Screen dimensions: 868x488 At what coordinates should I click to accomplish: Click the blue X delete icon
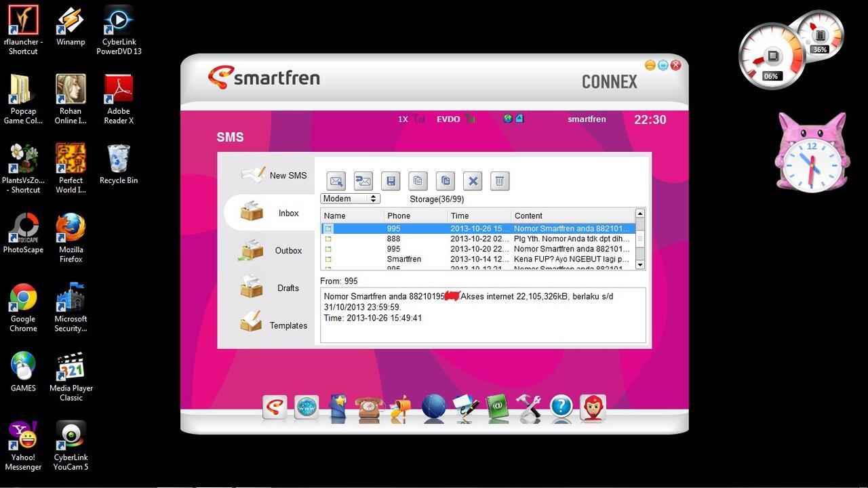(473, 181)
